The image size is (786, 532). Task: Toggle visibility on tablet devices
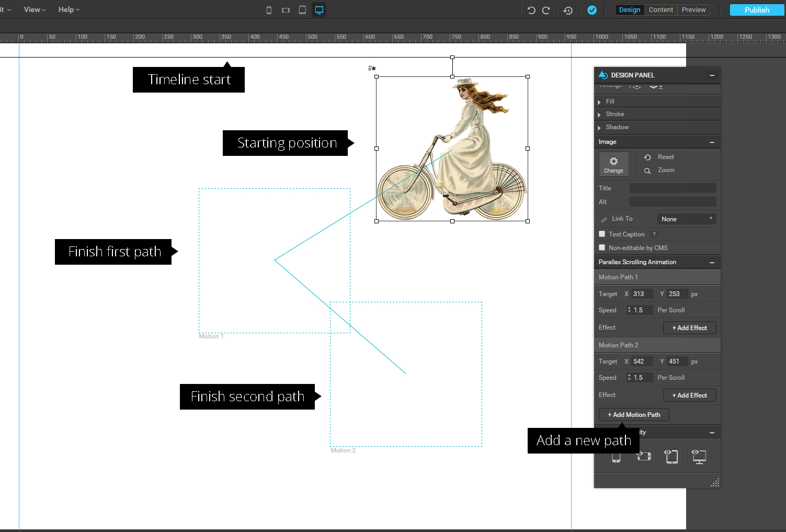(671, 456)
